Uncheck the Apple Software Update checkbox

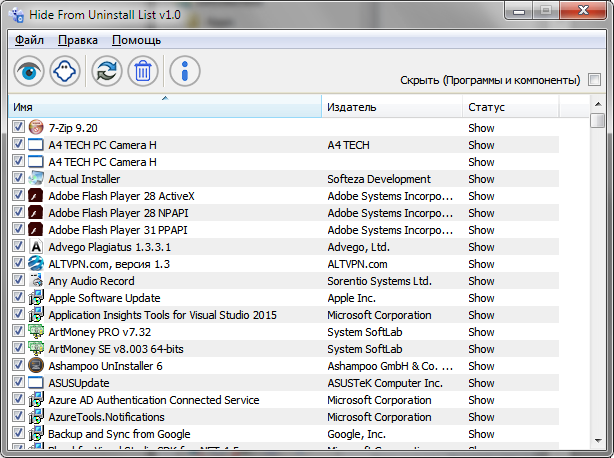pyautogui.click(x=18, y=297)
